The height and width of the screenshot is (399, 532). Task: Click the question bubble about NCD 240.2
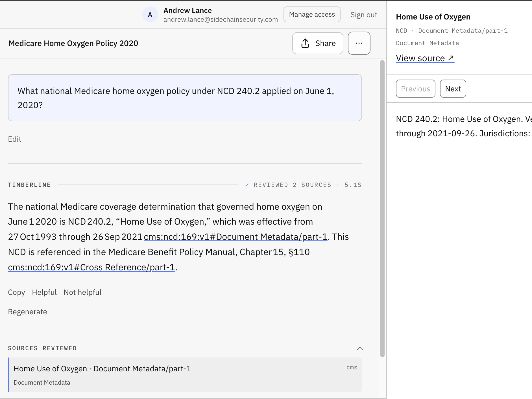[x=185, y=98]
